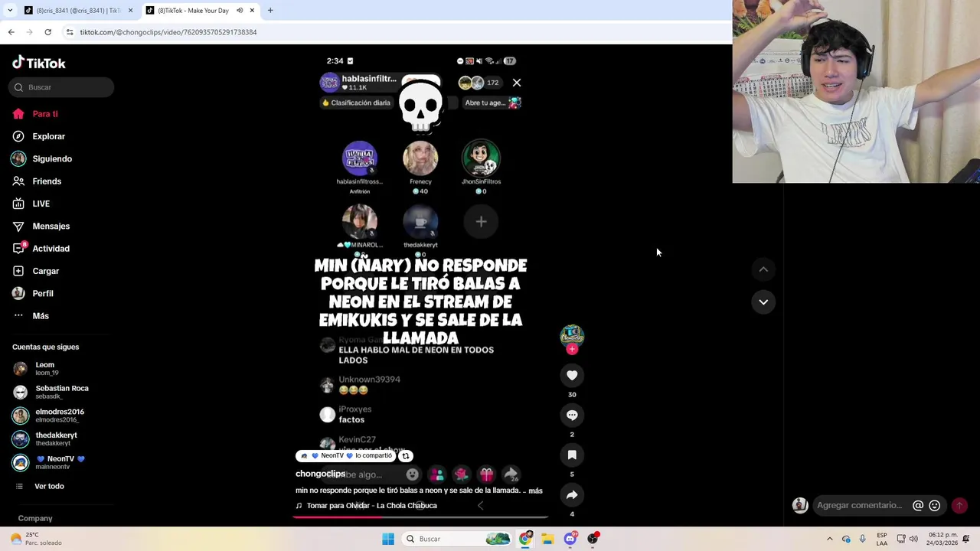The height and width of the screenshot is (551, 980).
Task: Open the taskbar volume control
Action: pos(913,539)
